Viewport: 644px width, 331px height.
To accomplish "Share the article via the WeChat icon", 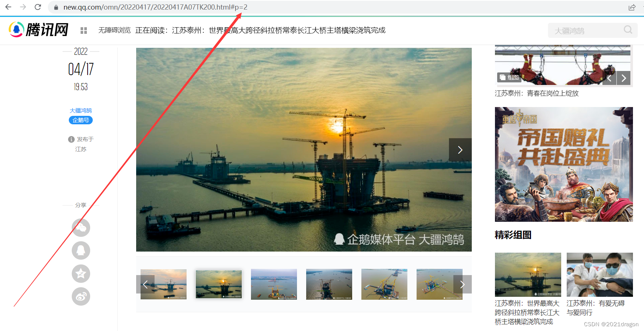I will tap(81, 228).
